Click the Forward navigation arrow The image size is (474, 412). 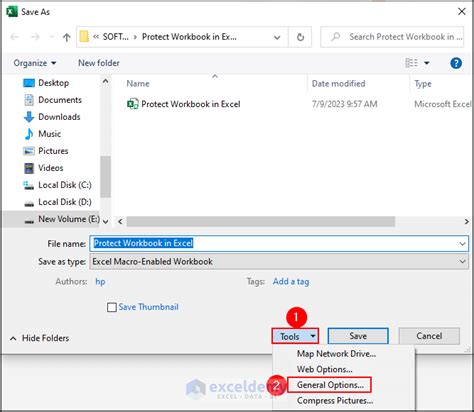35,37
